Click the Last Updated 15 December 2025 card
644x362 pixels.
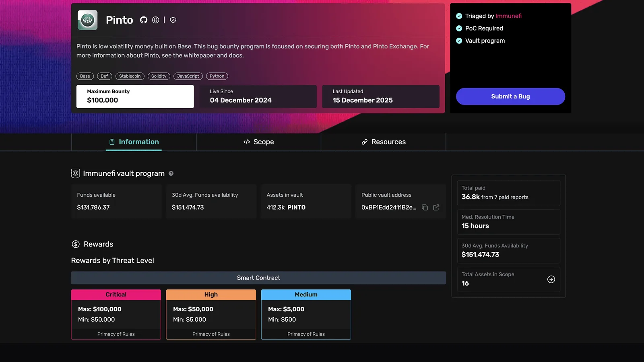[381, 97]
